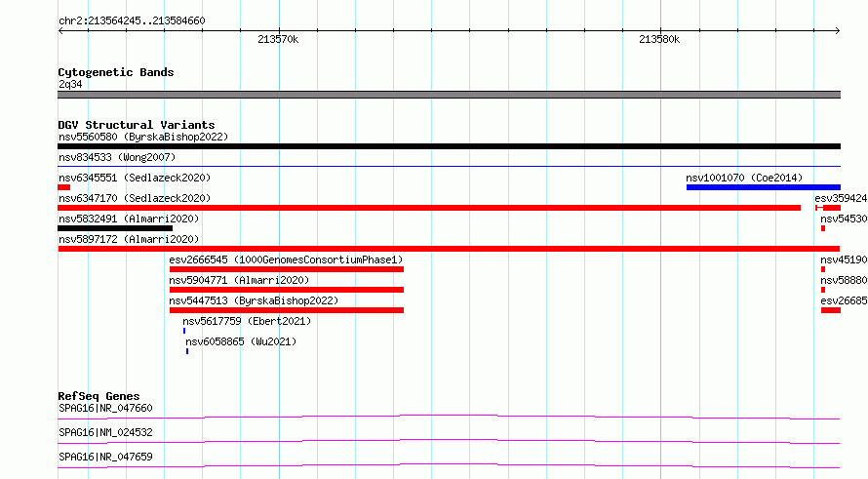
Task: Open the nsv1001070 (Coe2014) label
Action: 744,178
